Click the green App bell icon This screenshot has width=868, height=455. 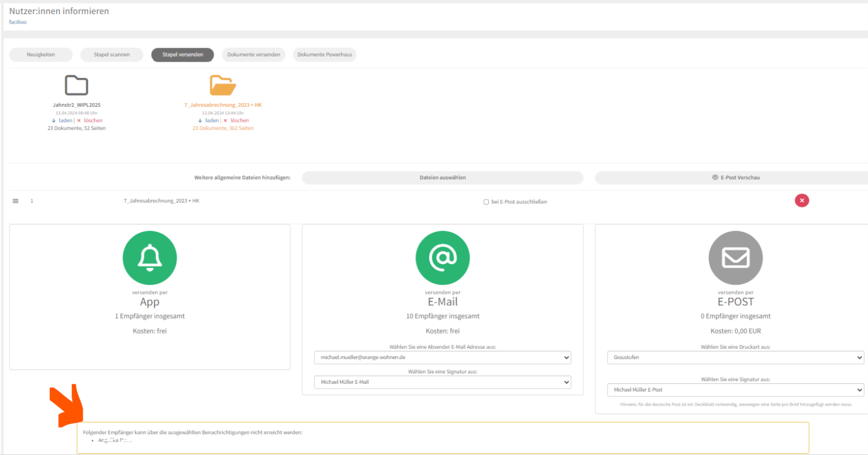(x=150, y=258)
